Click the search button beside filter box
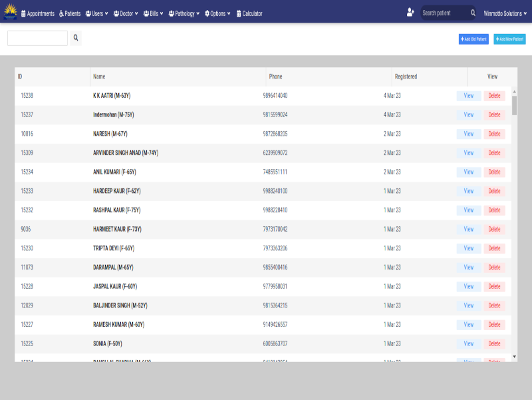The image size is (532, 400). pyautogui.click(x=76, y=39)
